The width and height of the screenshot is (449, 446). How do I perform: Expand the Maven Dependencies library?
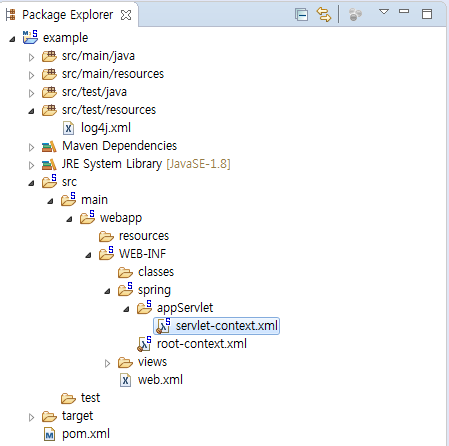(31, 147)
